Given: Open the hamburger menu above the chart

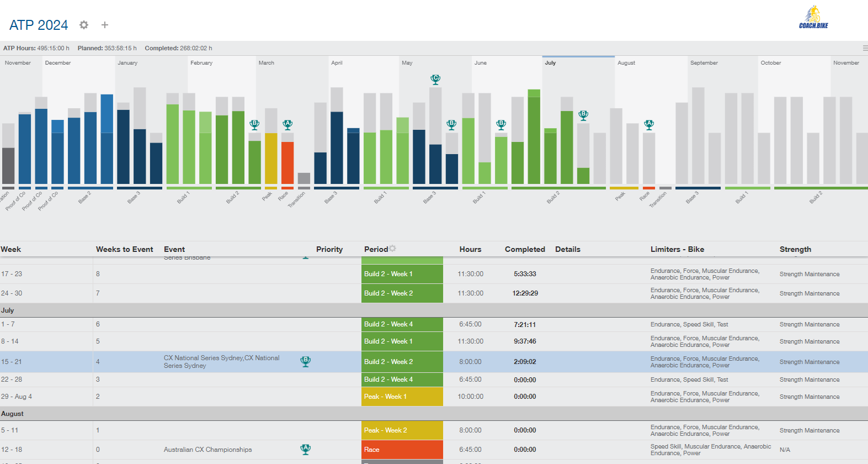Looking at the screenshot, I should pyautogui.click(x=865, y=48).
